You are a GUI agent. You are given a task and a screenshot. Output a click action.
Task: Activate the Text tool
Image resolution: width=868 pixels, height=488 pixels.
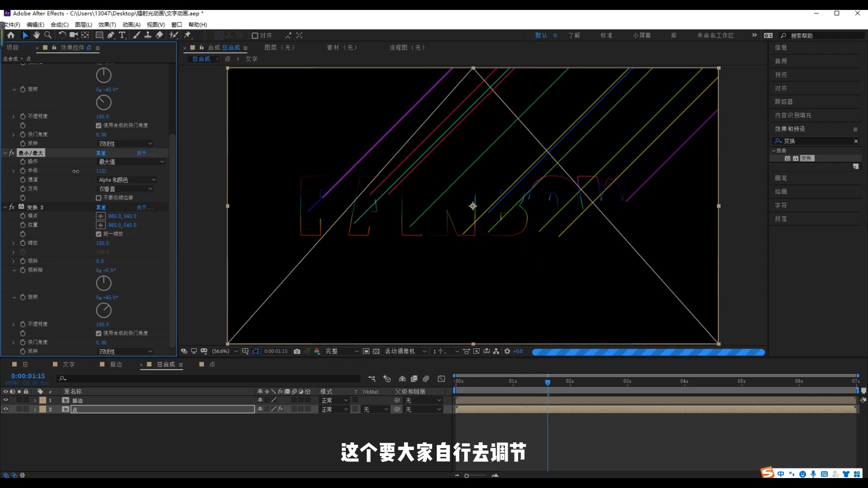[123, 35]
